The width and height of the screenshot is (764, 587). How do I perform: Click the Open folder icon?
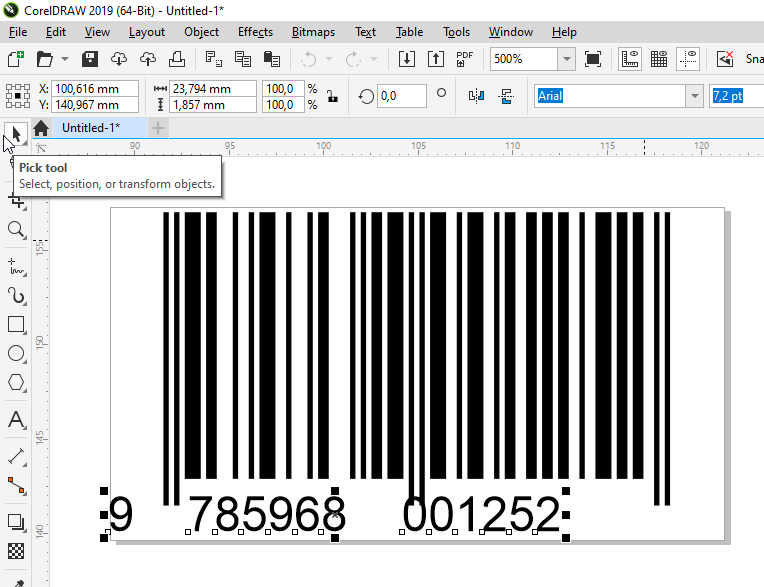pos(45,59)
